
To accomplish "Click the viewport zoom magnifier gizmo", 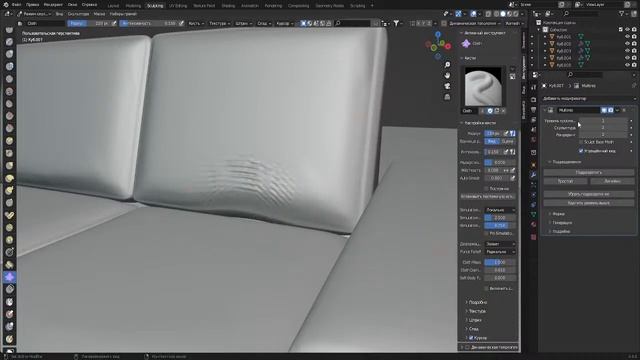I will 447,65.
